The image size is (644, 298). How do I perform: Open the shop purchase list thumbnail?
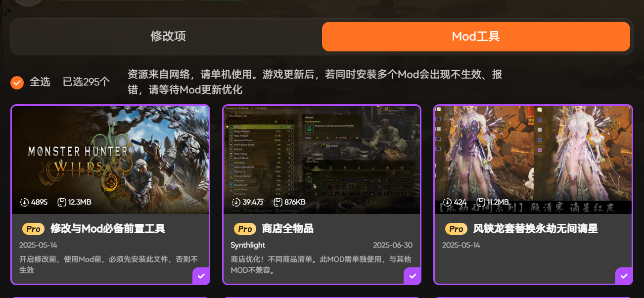coord(322,160)
